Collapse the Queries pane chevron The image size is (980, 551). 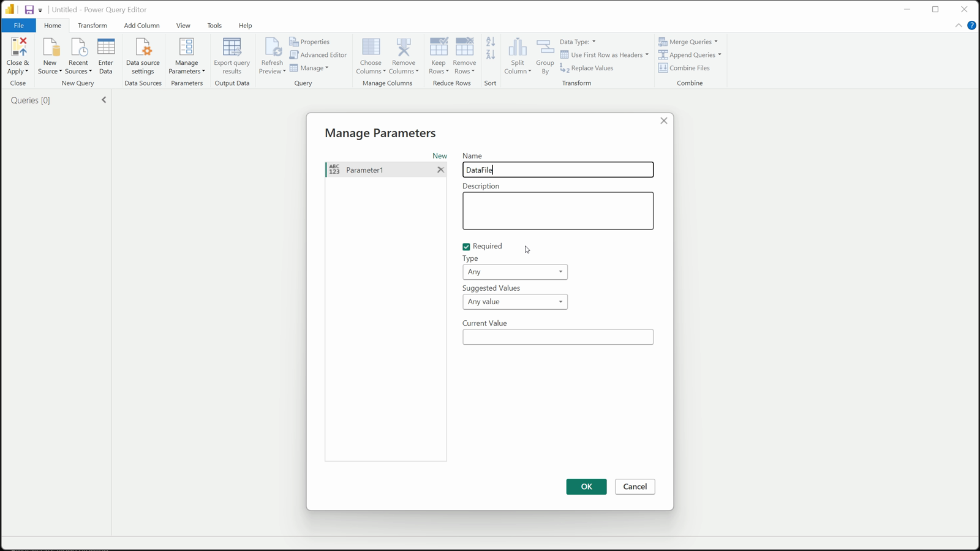(104, 100)
